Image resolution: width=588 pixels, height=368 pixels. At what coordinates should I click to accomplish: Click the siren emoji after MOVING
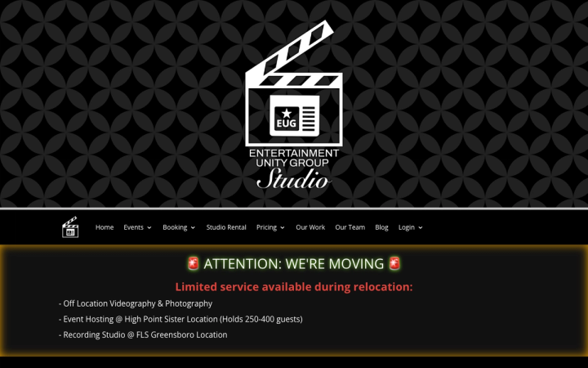click(394, 263)
